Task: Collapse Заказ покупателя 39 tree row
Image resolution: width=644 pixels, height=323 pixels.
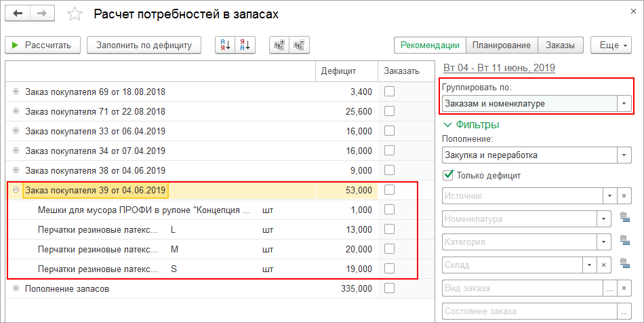Action: [16, 190]
